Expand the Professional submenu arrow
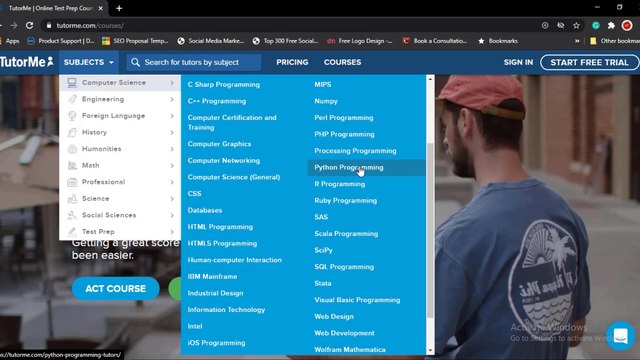640x360 pixels. click(172, 182)
